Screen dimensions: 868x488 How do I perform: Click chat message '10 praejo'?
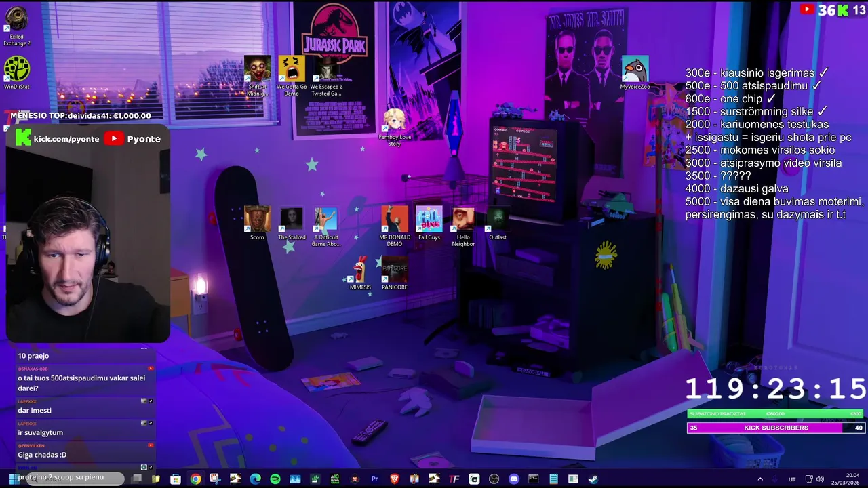tap(33, 355)
